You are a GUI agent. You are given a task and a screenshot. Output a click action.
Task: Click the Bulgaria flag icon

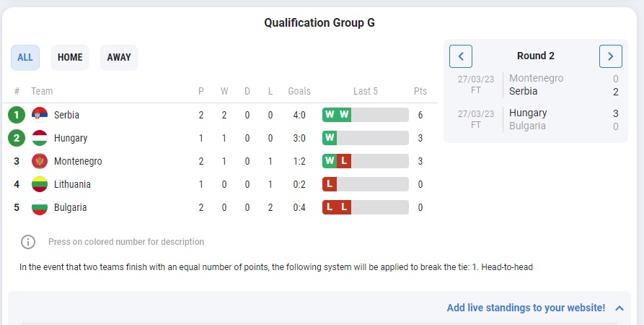[40, 207]
